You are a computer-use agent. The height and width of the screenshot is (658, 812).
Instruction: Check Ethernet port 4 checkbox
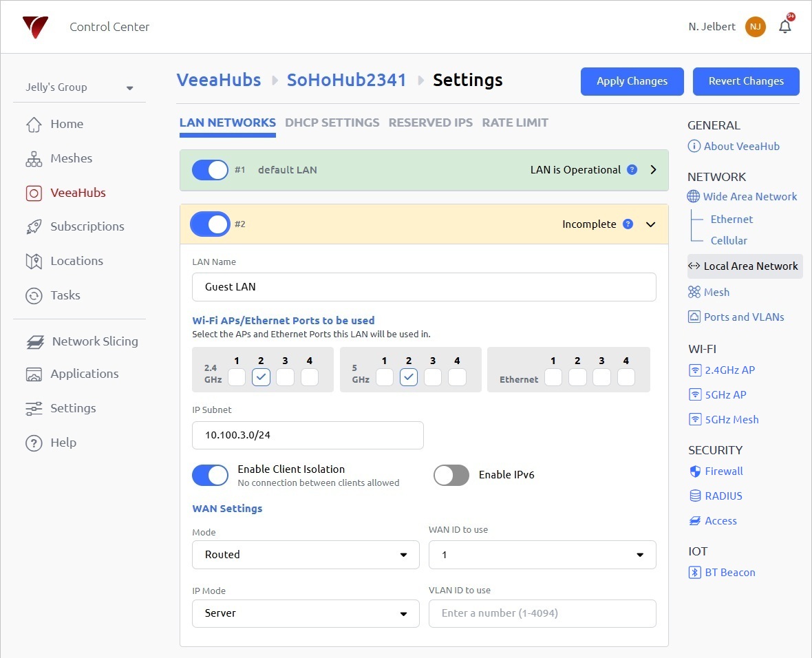[x=626, y=377]
